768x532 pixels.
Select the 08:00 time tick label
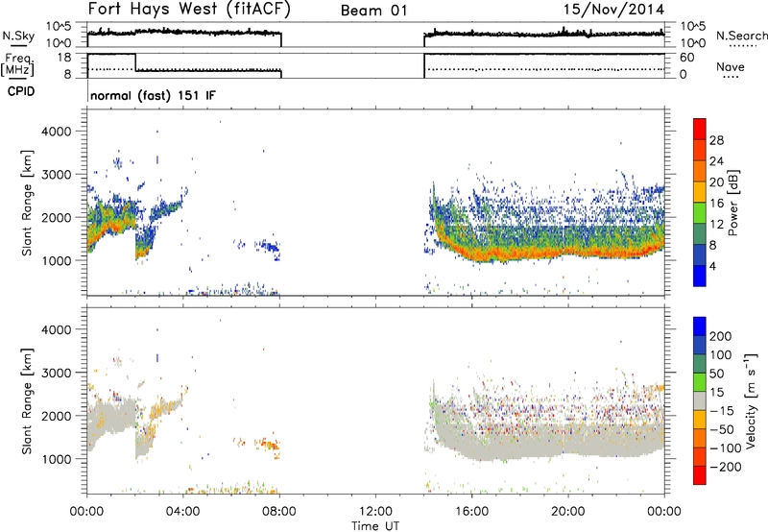pos(279,512)
